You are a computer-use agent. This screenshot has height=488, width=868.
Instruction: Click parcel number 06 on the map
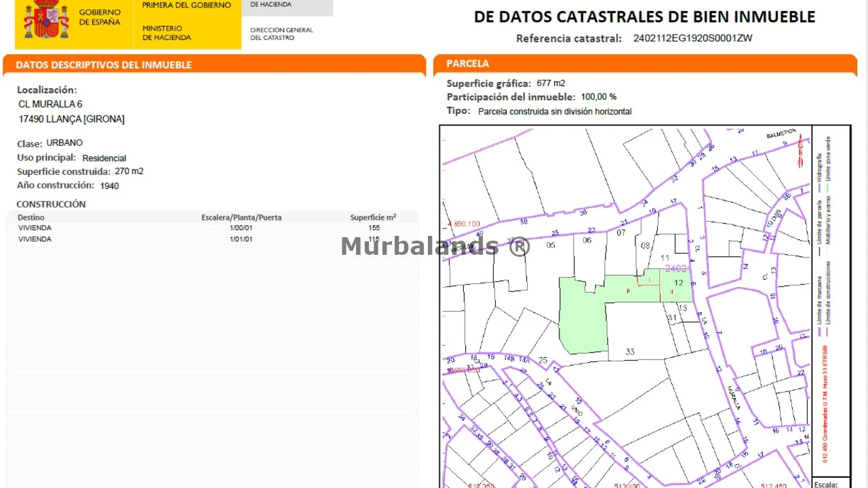[587, 240]
